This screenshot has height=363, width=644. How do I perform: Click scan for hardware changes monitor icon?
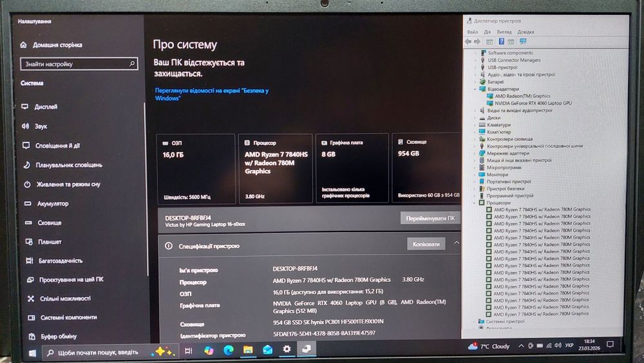tap(523, 41)
